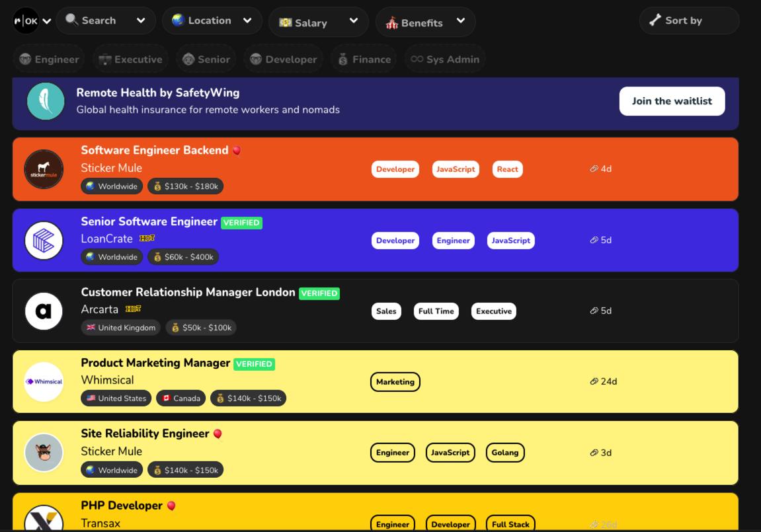Select the Sales tag
This screenshot has height=532, width=761.
click(x=386, y=311)
